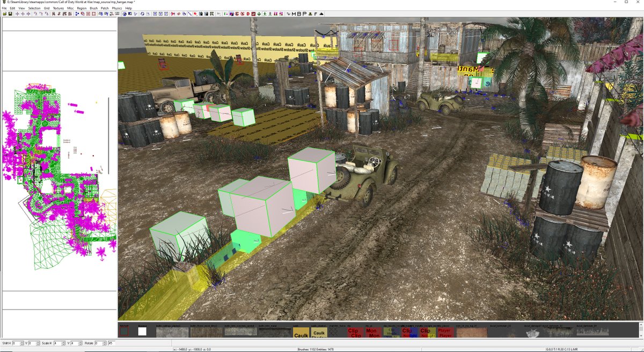Click the Rotate value field
Screen dimensions: 644x352
(x=99, y=343)
